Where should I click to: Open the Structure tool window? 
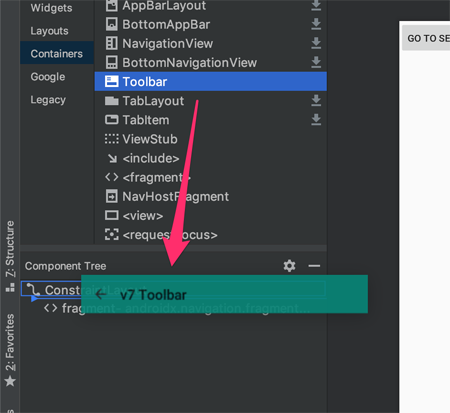click(10, 256)
